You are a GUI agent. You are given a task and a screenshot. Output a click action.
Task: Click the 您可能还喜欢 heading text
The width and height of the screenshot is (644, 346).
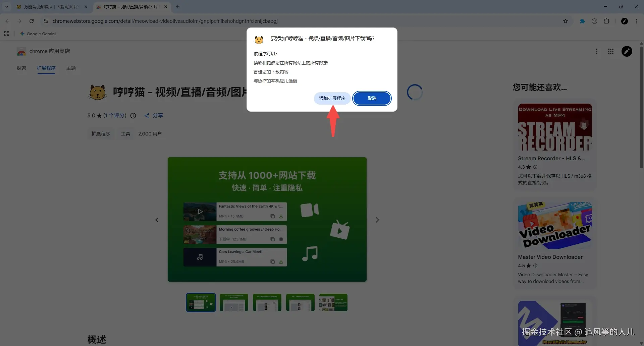(540, 88)
